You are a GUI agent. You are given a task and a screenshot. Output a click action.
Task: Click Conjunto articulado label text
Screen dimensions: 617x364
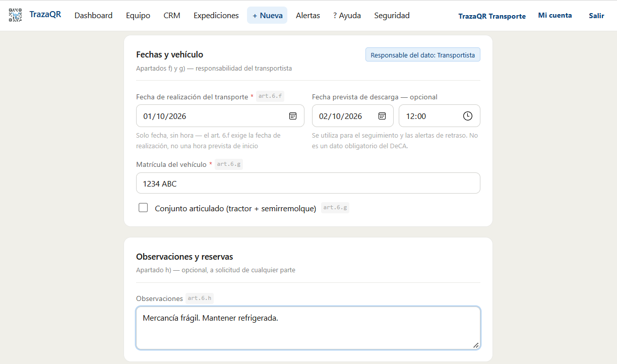point(235,208)
